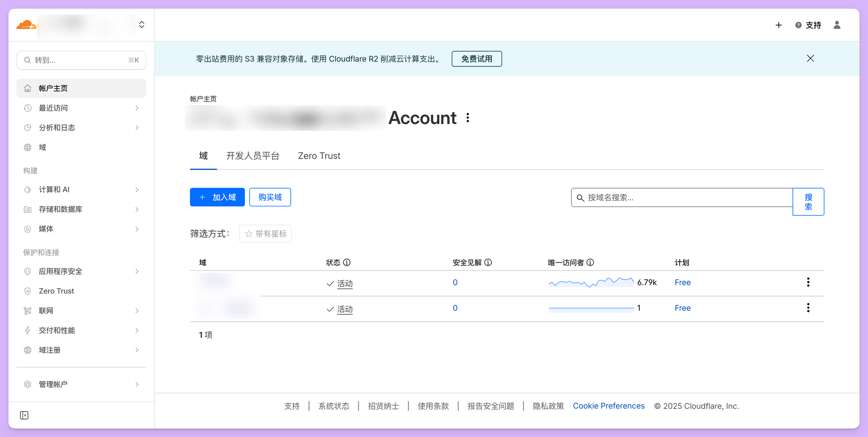Collapse sidebar using bottom-left icon

click(x=25, y=415)
